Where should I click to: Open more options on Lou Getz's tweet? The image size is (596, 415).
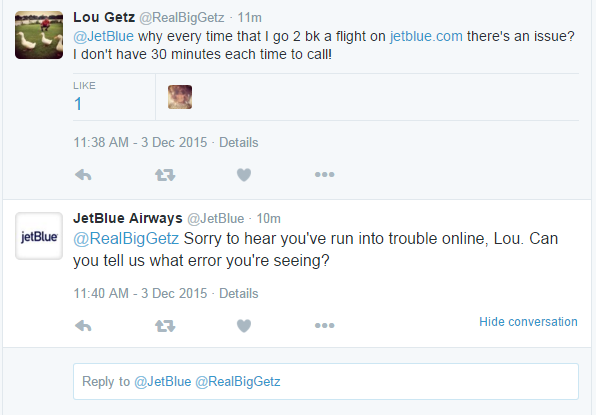(x=325, y=174)
